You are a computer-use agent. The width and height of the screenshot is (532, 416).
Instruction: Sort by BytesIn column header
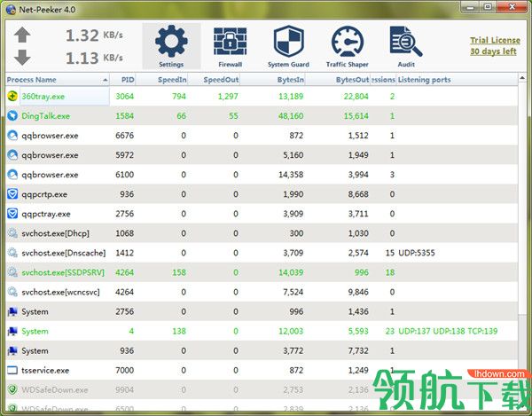coord(273,80)
